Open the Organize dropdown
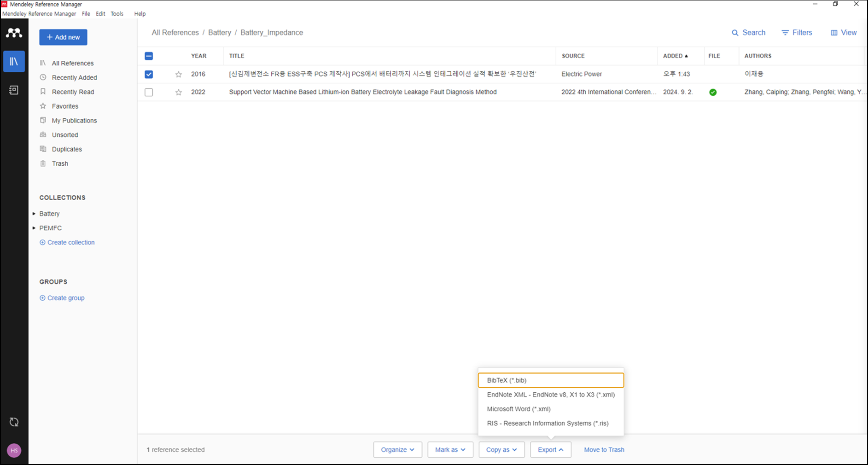The height and width of the screenshot is (465, 868). click(398, 450)
